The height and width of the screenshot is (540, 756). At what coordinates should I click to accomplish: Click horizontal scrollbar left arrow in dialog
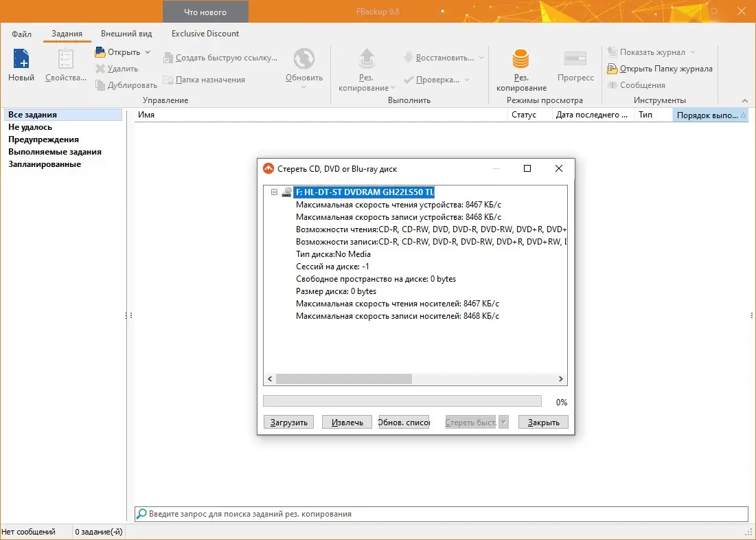[270, 379]
